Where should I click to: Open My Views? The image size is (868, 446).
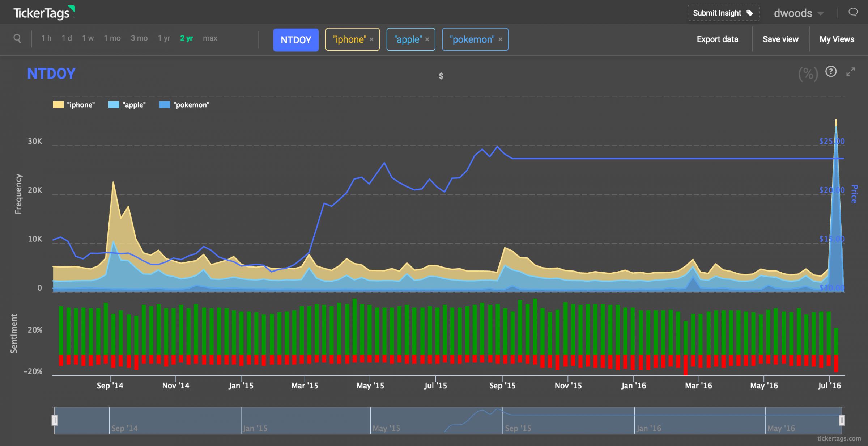[837, 39]
